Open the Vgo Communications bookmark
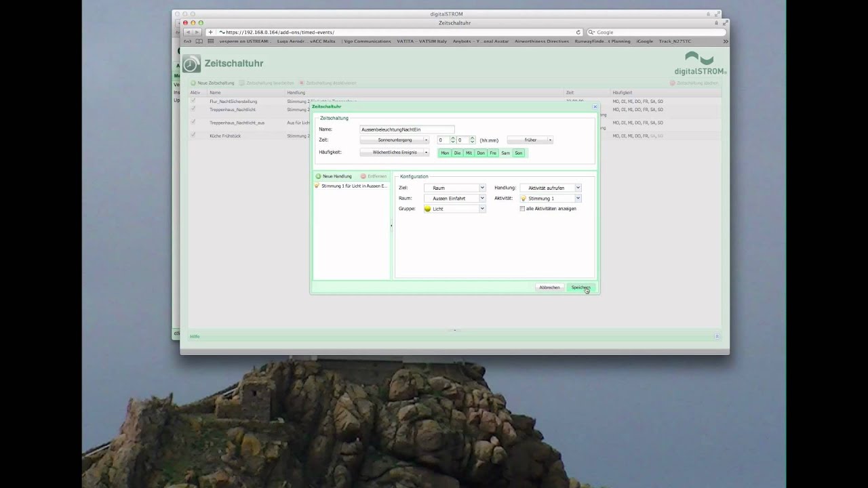 (x=368, y=41)
